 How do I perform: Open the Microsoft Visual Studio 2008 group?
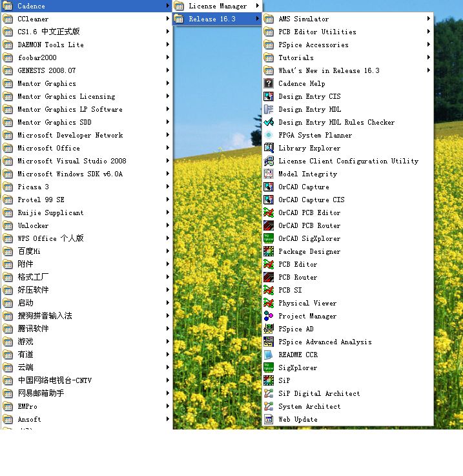coord(87,161)
